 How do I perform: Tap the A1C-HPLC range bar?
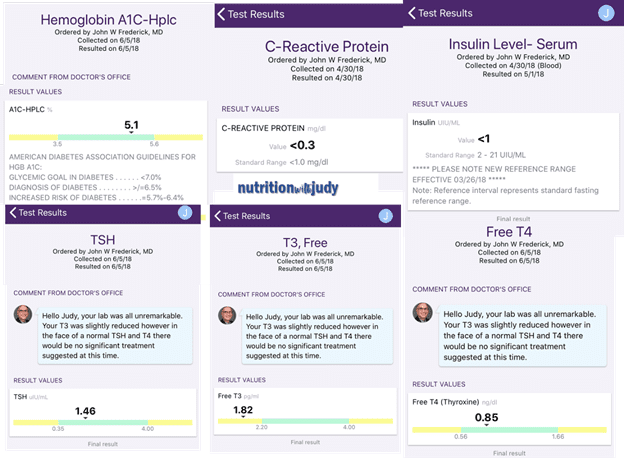[x=102, y=137]
